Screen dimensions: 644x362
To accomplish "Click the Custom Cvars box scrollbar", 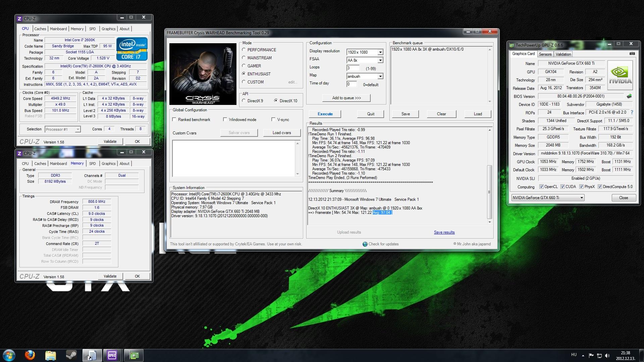I will (298, 159).
